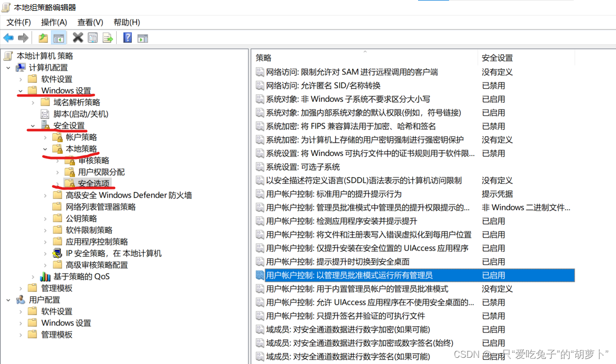616x364 pixels.
Task: Click the Back arrow toolbar icon
Action: coord(8,38)
